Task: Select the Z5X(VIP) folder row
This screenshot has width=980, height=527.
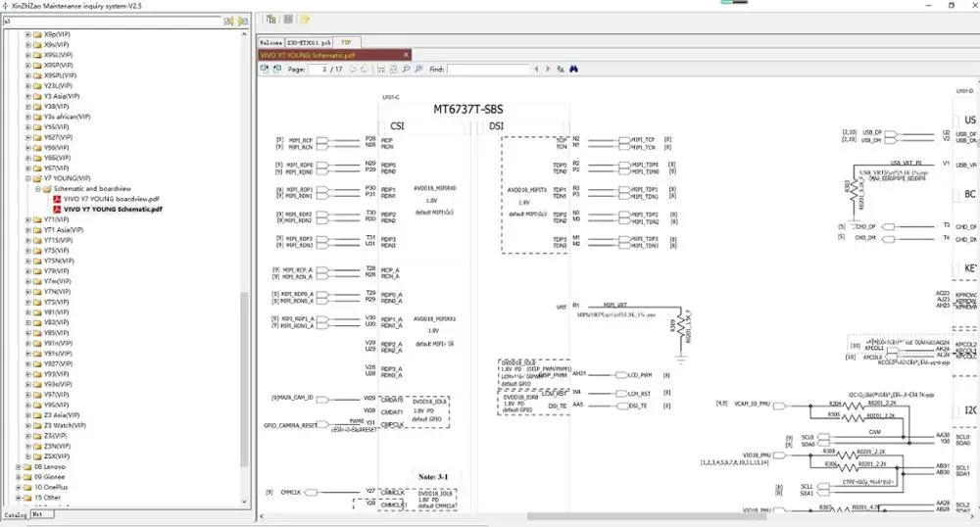Action: pyautogui.click(x=57, y=456)
